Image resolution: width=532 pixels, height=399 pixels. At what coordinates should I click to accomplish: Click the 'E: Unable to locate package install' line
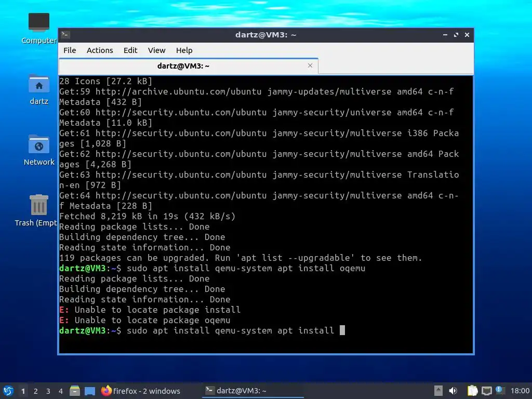click(150, 310)
